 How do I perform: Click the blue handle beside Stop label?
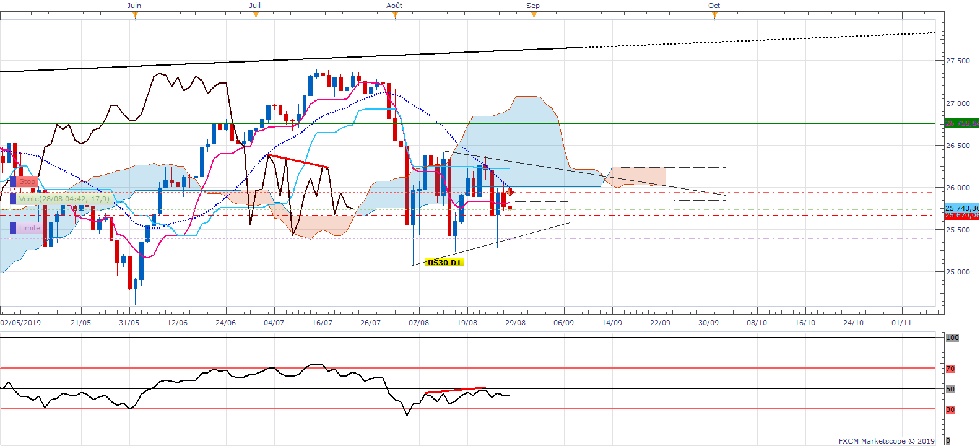pos(13,181)
